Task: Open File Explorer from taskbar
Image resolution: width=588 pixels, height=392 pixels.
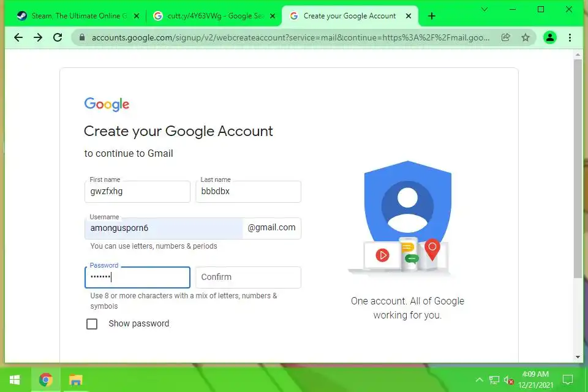Action: pyautogui.click(x=75, y=380)
